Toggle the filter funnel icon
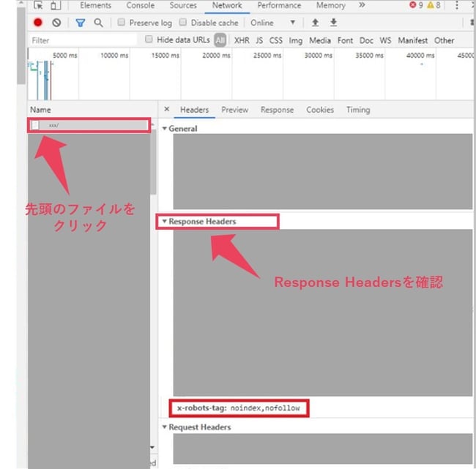This screenshot has height=469, width=476. [81, 23]
